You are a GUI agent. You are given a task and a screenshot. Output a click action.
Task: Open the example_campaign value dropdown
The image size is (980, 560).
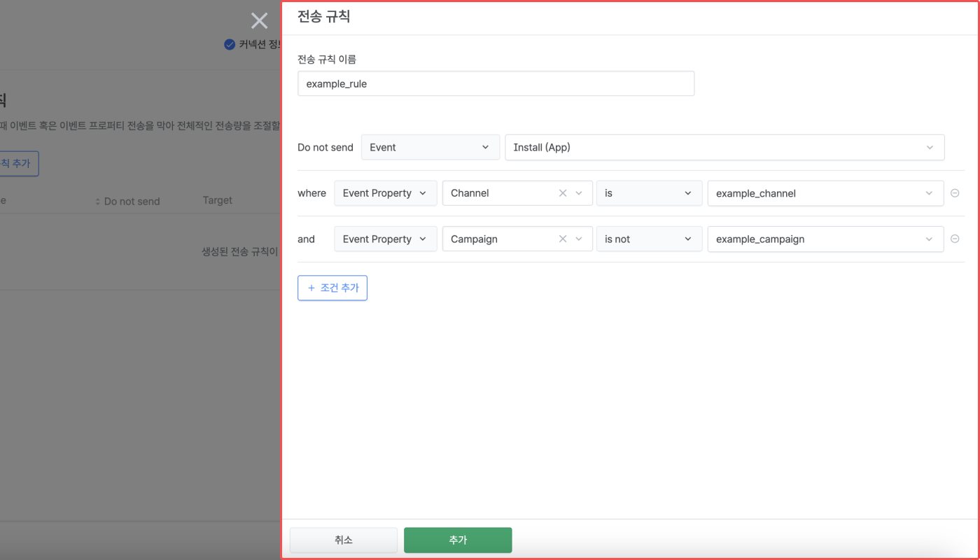[825, 239]
